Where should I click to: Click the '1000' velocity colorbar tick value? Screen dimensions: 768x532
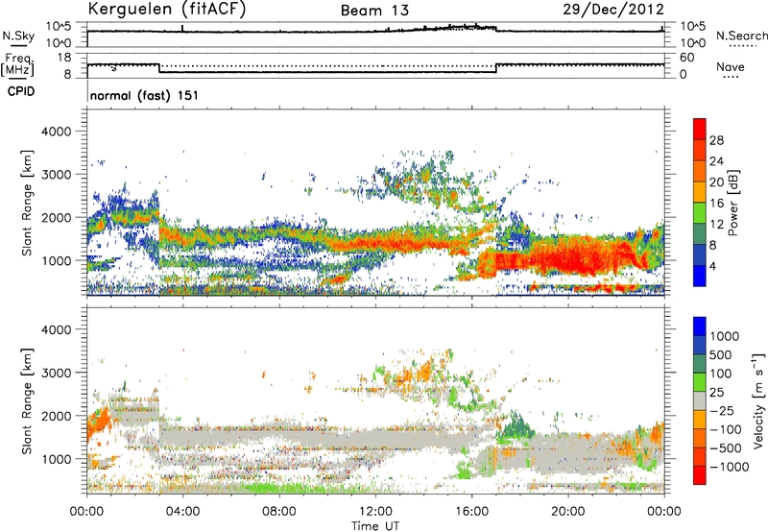pyautogui.click(x=725, y=336)
